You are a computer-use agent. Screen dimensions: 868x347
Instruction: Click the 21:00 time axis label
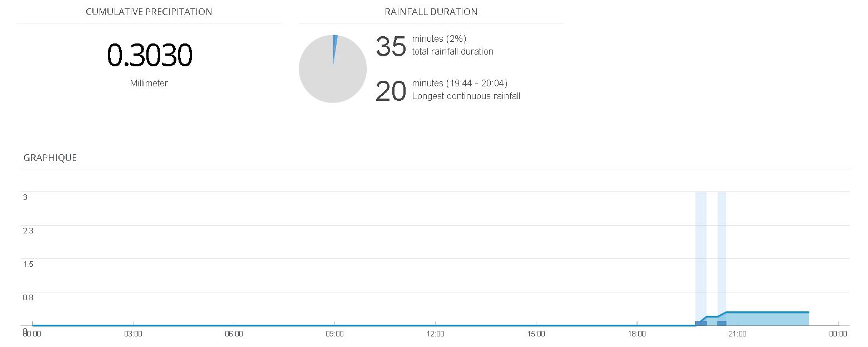tap(737, 334)
